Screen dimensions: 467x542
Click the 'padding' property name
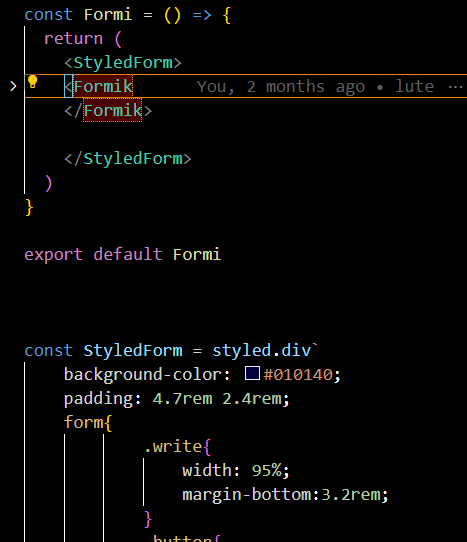99,399
